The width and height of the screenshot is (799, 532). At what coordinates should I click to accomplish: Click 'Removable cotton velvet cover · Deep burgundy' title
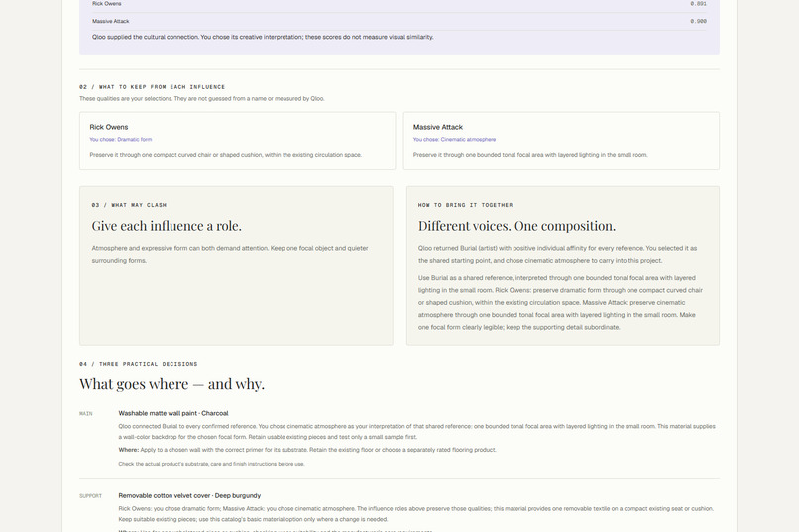(189, 496)
